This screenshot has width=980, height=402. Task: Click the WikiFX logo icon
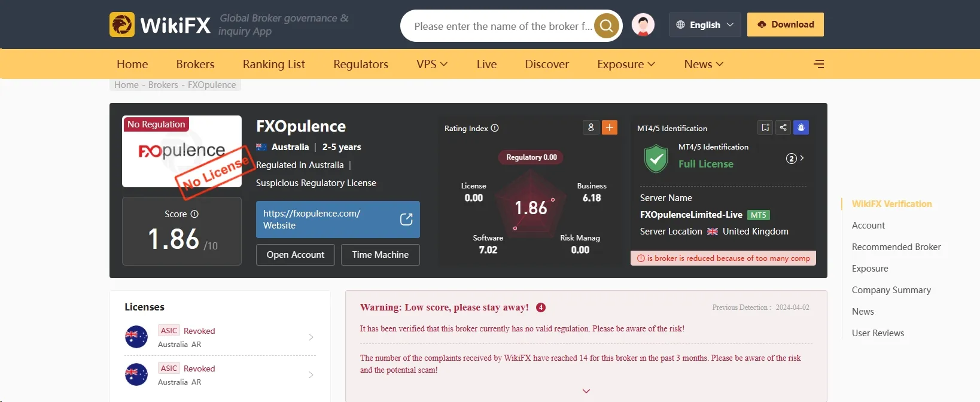click(x=122, y=25)
